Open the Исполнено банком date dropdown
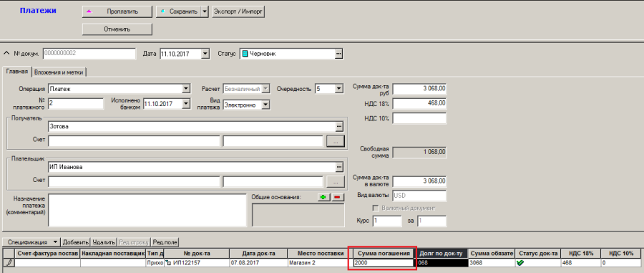This screenshot has height=273, width=644. pyautogui.click(x=186, y=105)
